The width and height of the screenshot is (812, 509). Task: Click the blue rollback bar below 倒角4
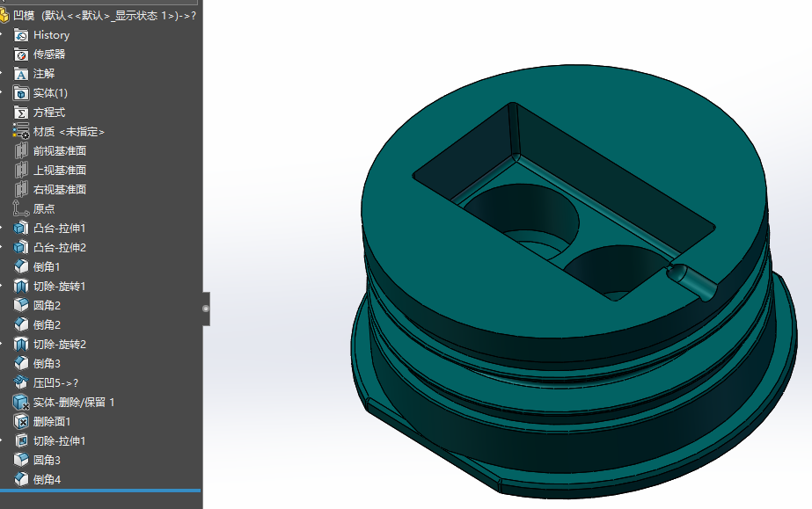click(x=100, y=491)
